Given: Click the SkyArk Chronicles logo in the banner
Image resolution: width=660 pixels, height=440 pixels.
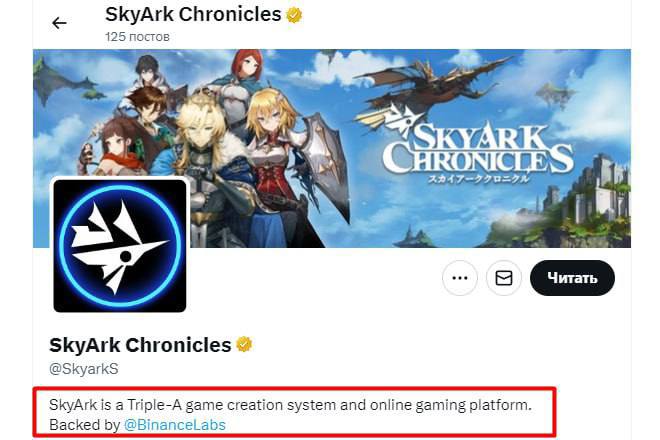Looking at the screenshot, I should 478,149.
